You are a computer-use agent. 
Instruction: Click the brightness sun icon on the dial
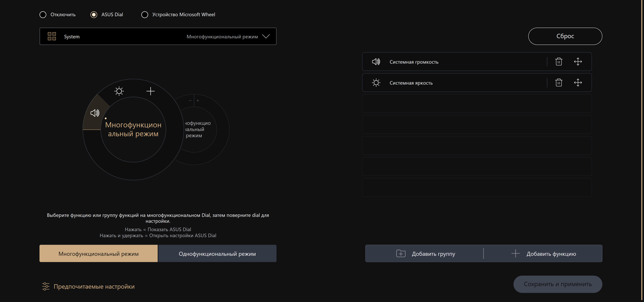point(119,91)
